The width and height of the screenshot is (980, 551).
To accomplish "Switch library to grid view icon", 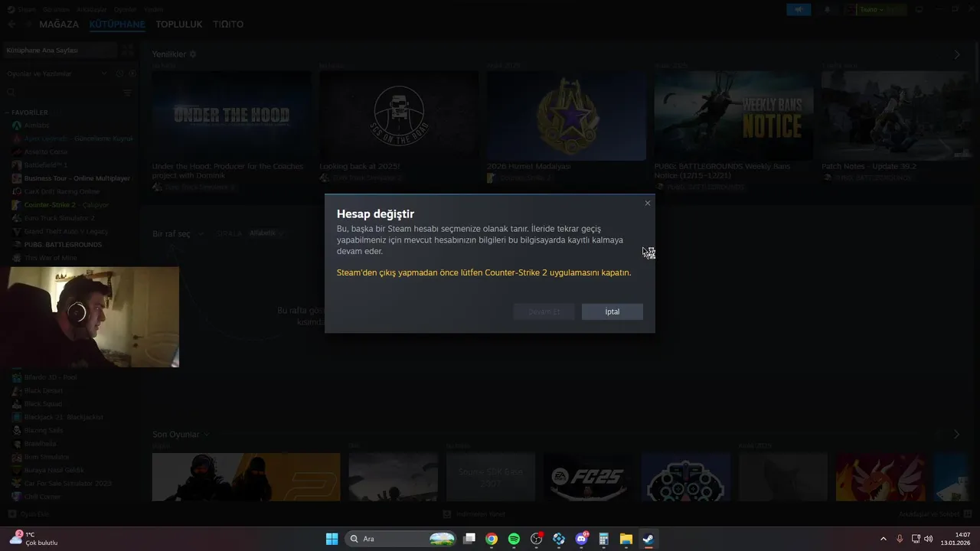I will click(x=128, y=50).
